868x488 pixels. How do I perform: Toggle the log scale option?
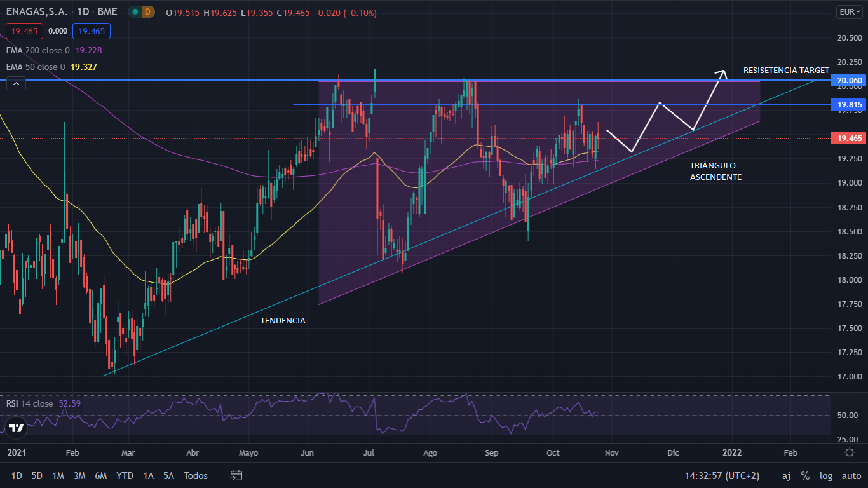click(826, 475)
